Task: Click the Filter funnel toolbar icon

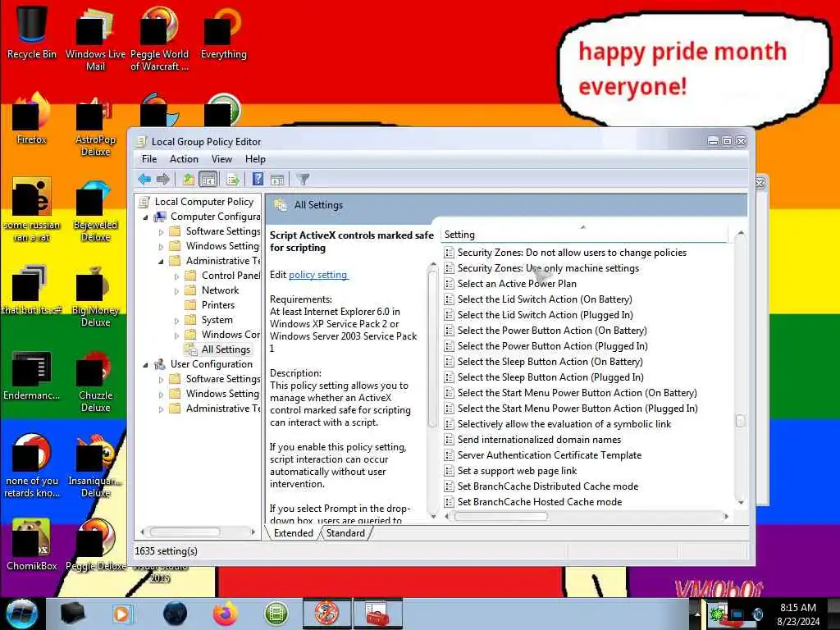Action: pos(303,180)
